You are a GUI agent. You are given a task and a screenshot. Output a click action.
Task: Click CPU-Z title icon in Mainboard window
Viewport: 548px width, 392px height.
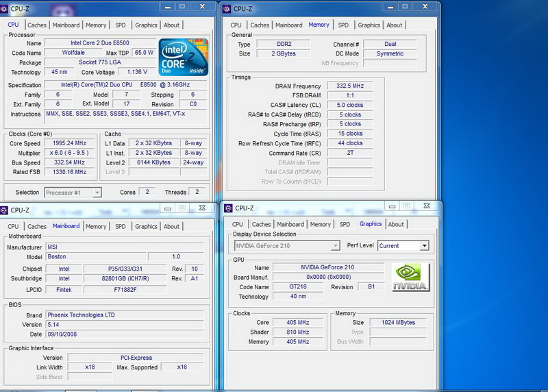pyautogui.click(x=5, y=210)
